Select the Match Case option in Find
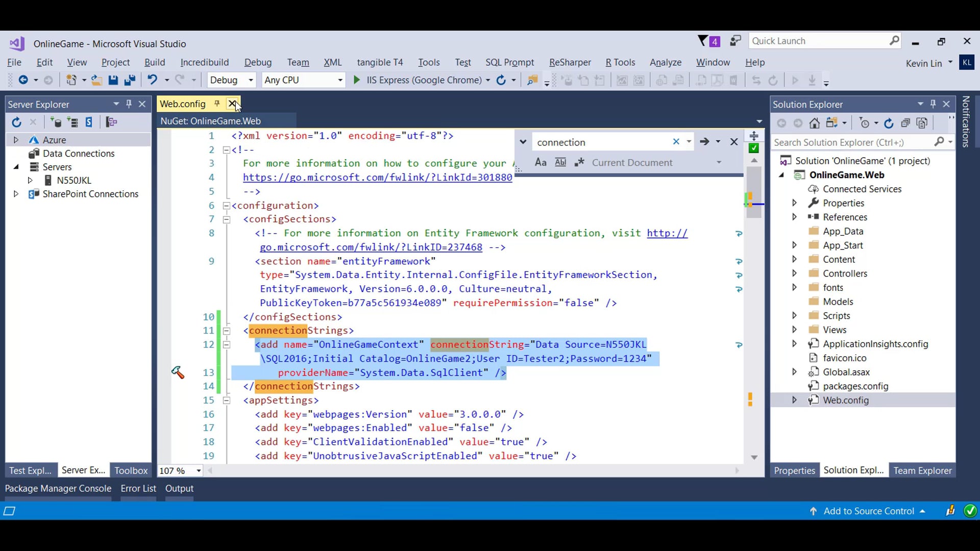Screen dimensions: 980x551 541,162
